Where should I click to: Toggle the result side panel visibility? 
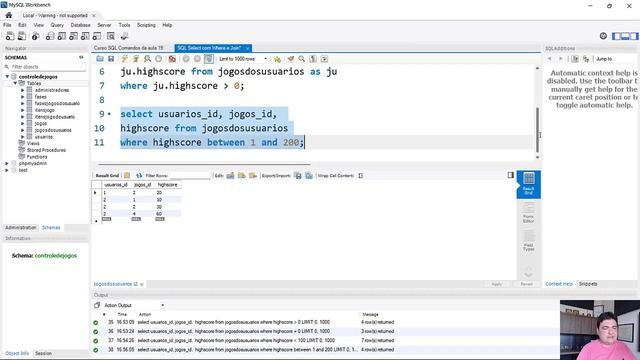click(x=511, y=175)
